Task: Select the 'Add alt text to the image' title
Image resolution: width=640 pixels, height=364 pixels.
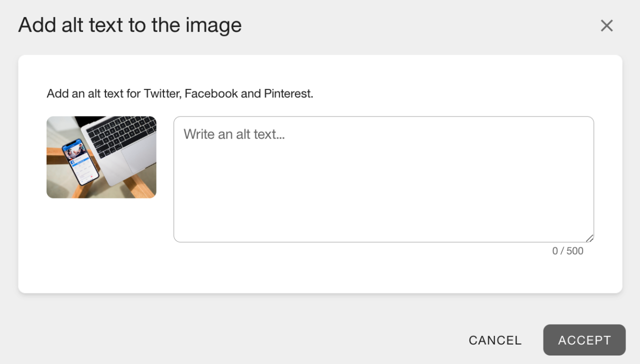Action: tap(129, 25)
